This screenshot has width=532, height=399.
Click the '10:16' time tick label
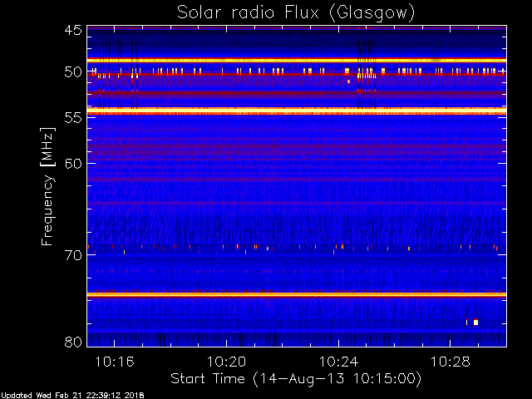(x=115, y=362)
